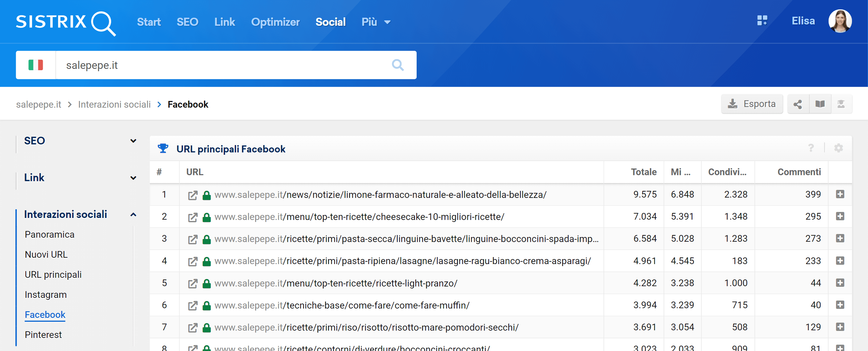
Task: Open Pinterest in the sidebar
Action: coord(43,335)
